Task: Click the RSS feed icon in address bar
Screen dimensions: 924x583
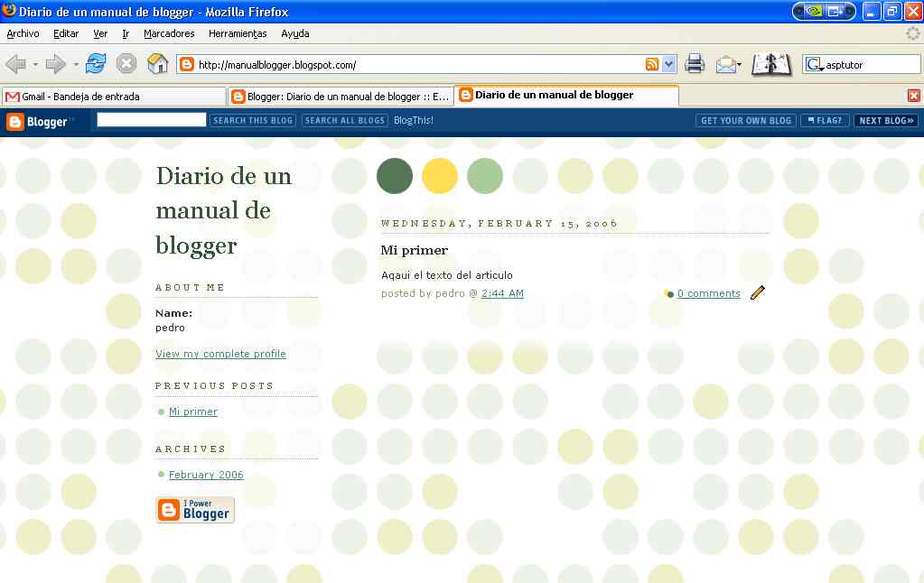Action: coord(651,64)
